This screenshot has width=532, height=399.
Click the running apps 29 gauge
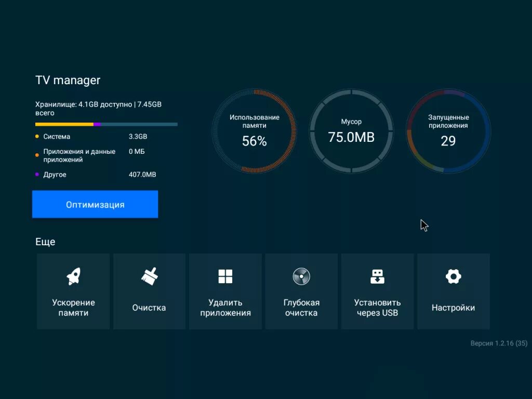[448, 131]
